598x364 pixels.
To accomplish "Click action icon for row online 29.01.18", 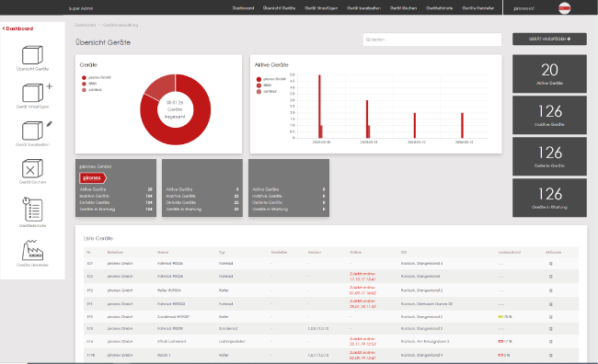I will pos(551,304).
